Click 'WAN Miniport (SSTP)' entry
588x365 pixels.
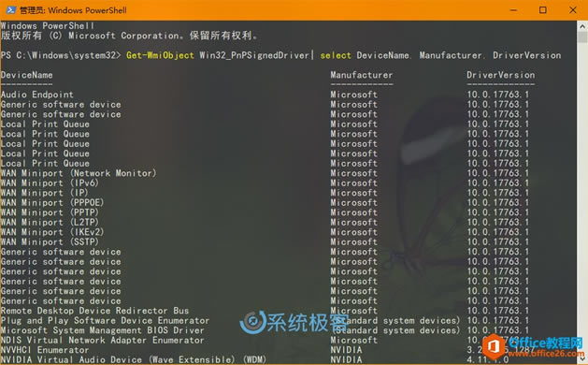[50, 241]
